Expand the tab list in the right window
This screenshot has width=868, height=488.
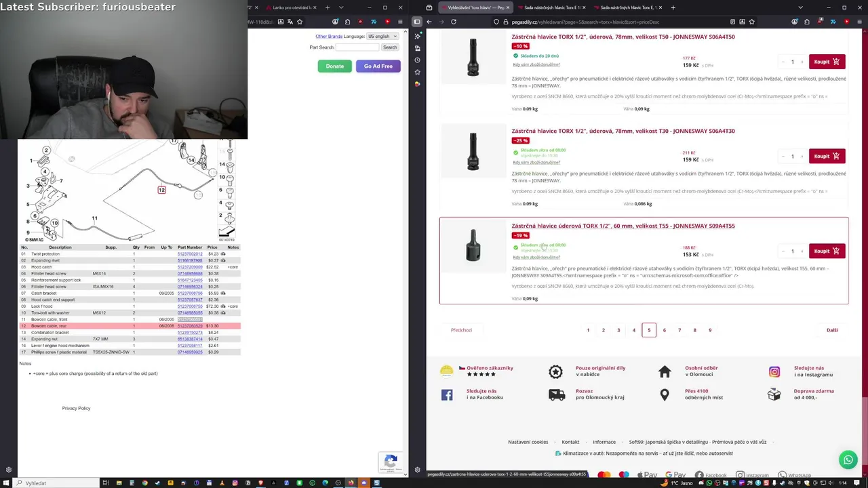pyautogui.click(x=800, y=7)
